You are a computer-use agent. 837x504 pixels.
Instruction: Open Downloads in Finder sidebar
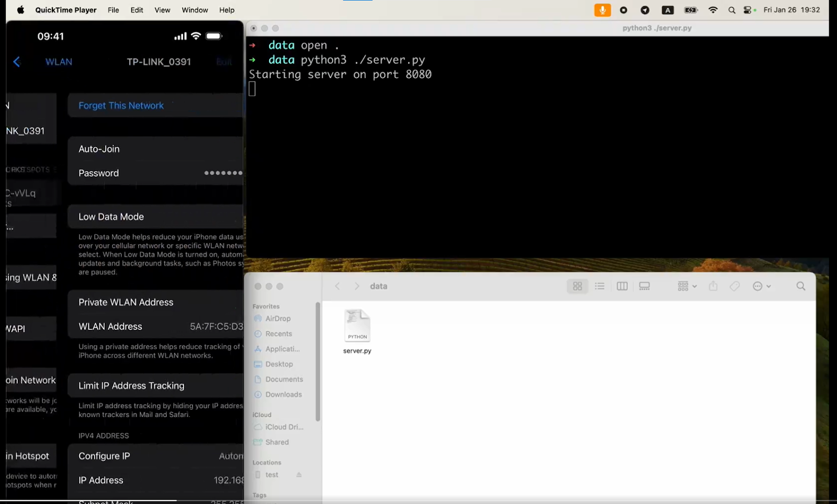tap(284, 394)
